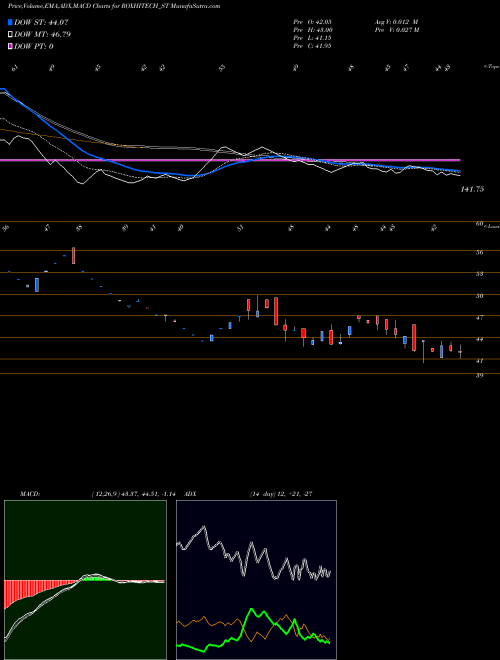Click the 'Pre V: 0.027 M' value
The image size is (500, 660).
397,30
